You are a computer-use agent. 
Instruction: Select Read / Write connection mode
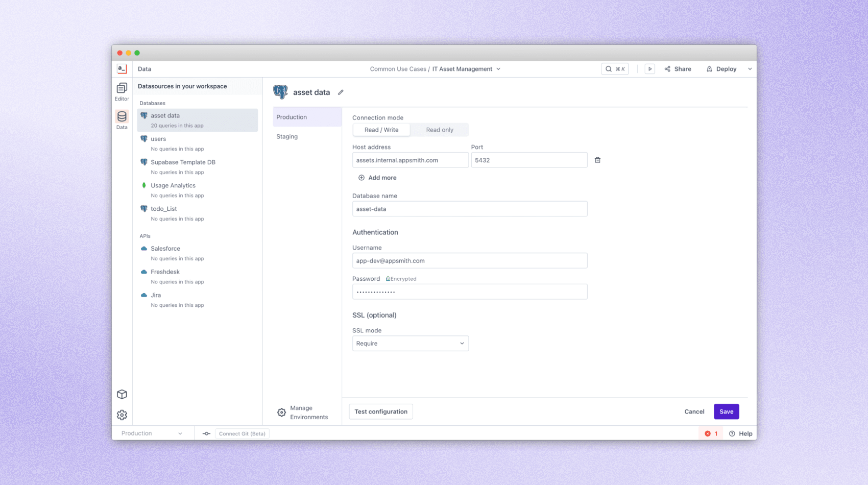pos(381,130)
